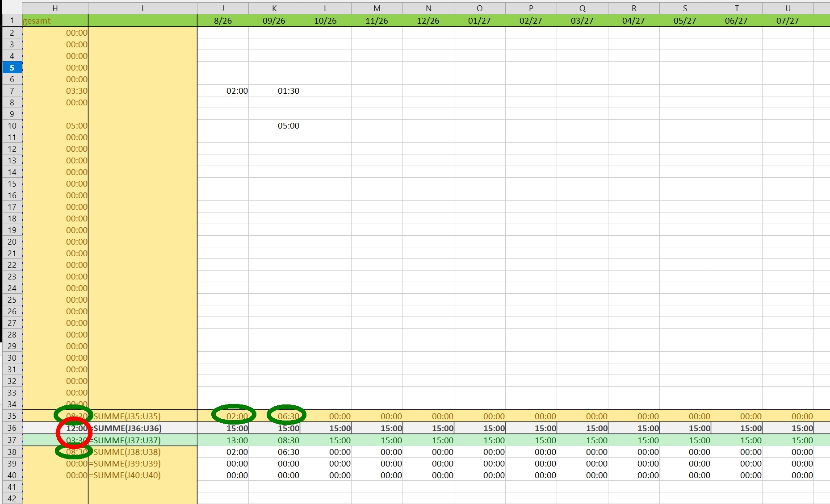Click the 8/26 month header cell
830x504 pixels.
coord(223,21)
